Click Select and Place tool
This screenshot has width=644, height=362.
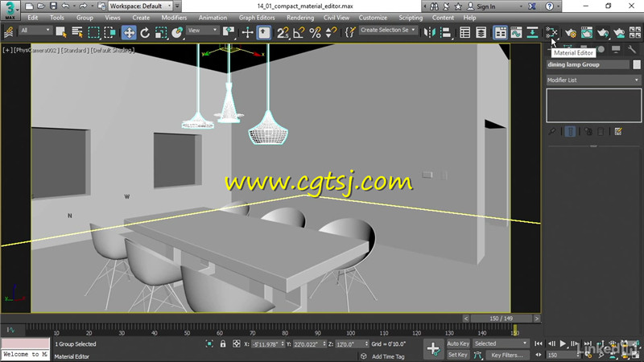click(x=177, y=32)
